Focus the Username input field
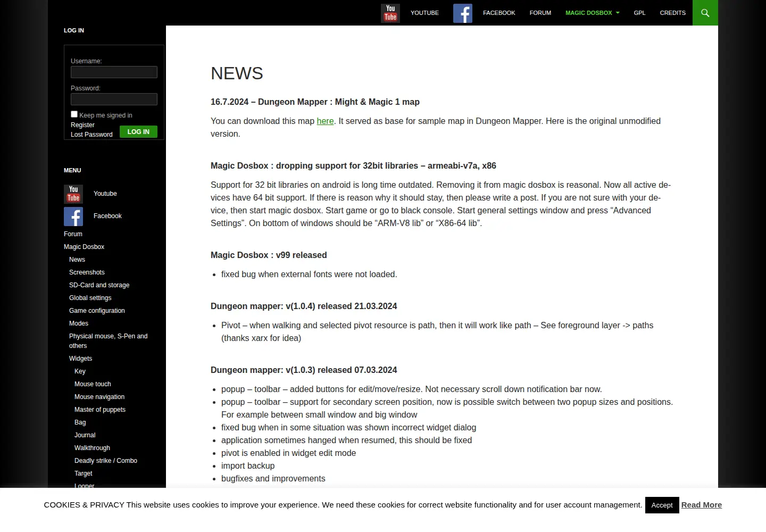 pos(114,72)
